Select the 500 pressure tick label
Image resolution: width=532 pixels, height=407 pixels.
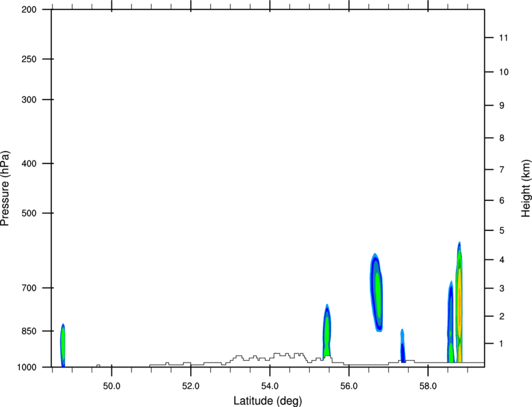tap(29, 213)
